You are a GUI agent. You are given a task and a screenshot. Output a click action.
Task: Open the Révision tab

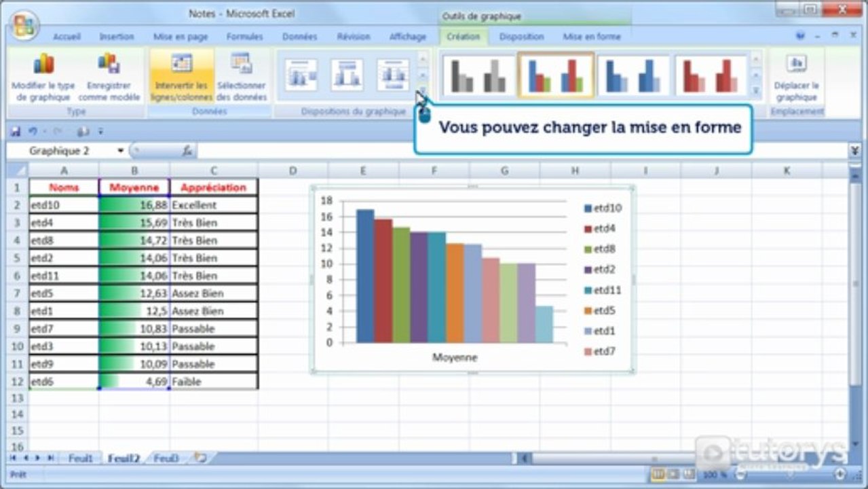354,37
